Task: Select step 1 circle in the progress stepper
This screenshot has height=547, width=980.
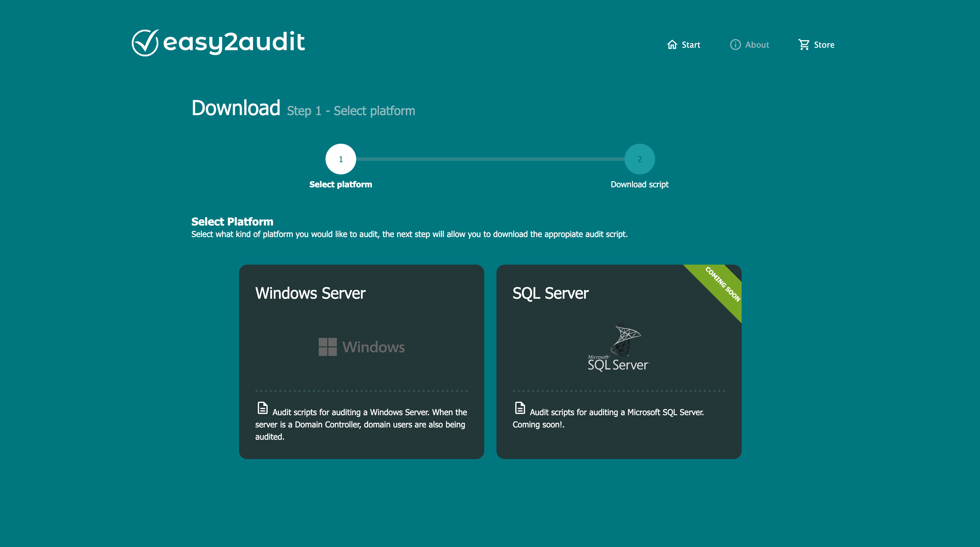Action: click(341, 159)
